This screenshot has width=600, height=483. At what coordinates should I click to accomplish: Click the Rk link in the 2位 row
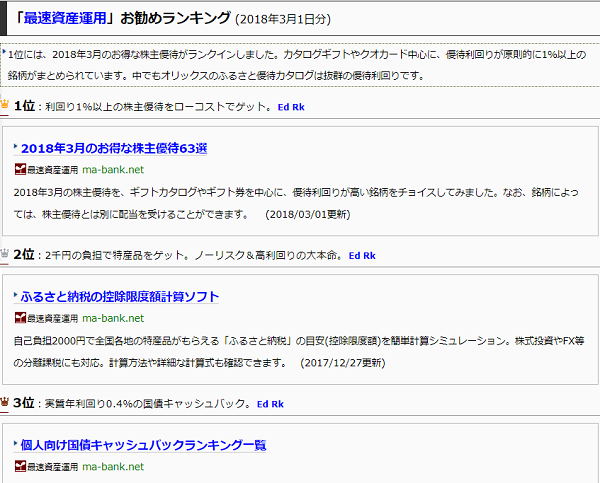370,256
